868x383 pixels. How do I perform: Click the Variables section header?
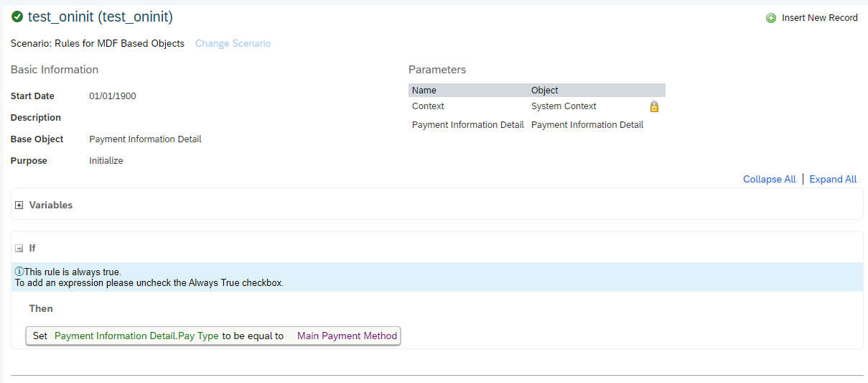click(x=51, y=205)
